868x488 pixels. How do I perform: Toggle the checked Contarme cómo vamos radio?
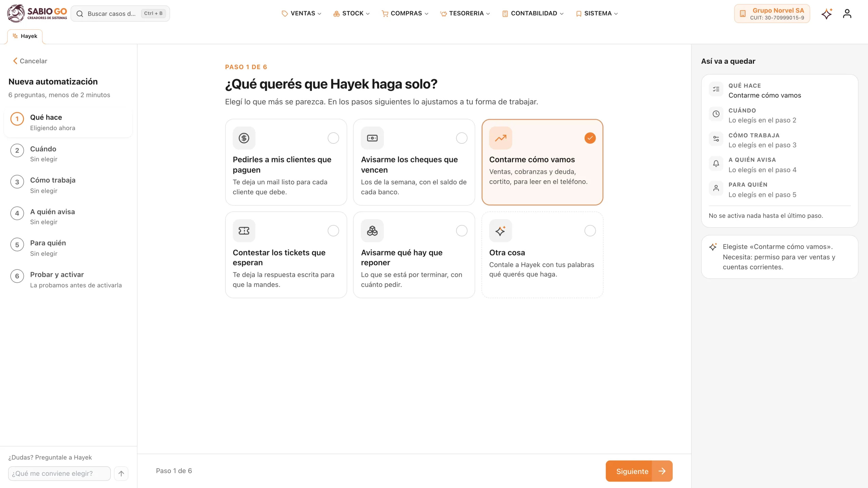click(x=590, y=138)
